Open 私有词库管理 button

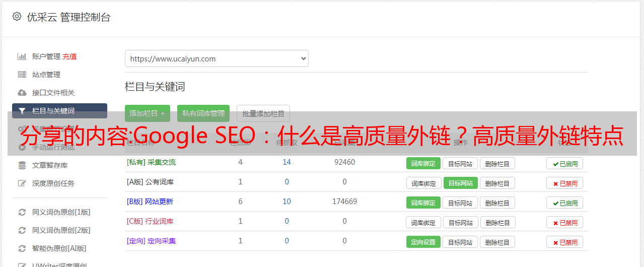coord(203,113)
